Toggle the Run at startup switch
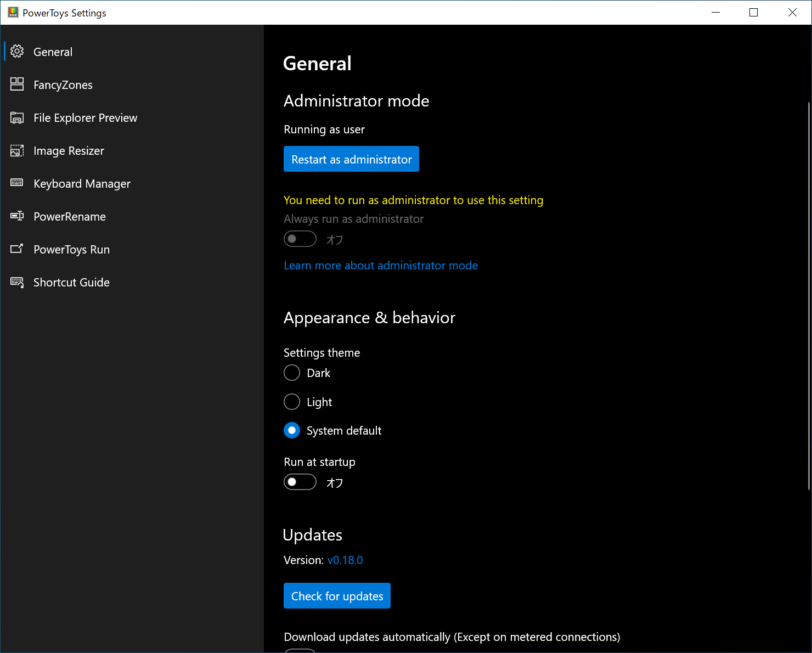 point(300,482)
